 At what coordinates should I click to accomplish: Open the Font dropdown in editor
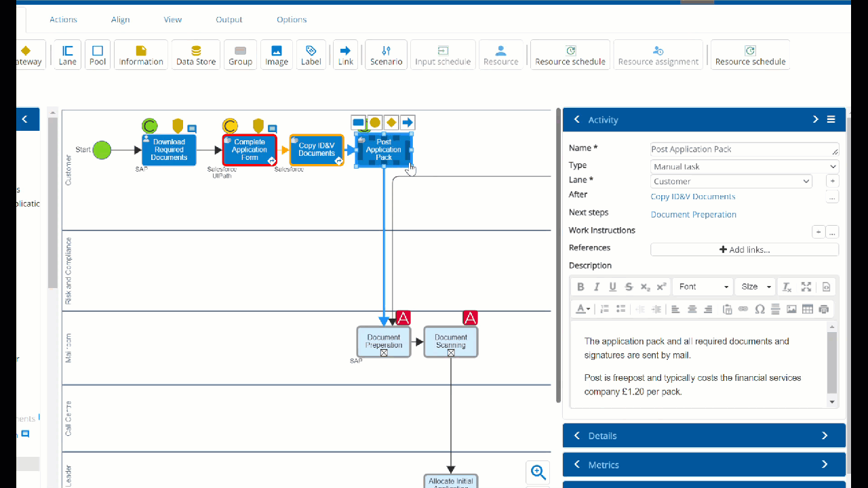703,287
